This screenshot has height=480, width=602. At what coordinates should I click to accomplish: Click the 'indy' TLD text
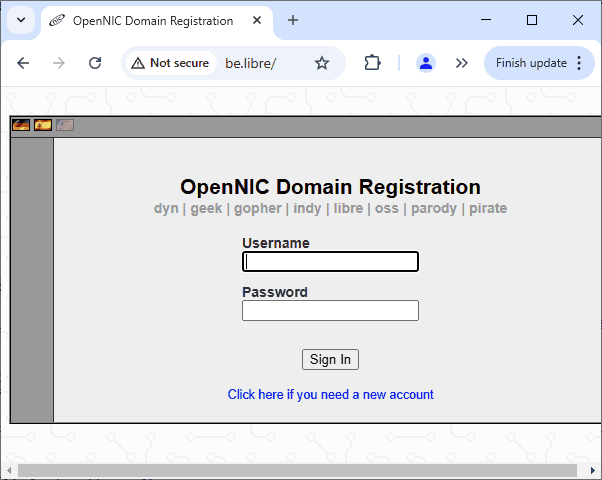coord(307,209)
